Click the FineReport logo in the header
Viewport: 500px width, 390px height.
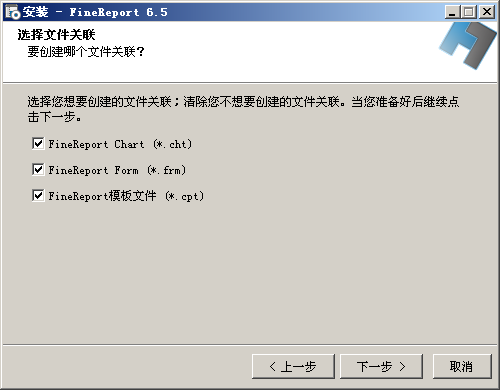coord(468,46)
